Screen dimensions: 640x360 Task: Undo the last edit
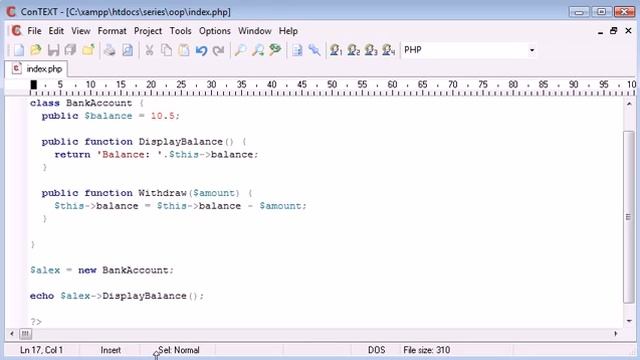(x=201, y=50)
